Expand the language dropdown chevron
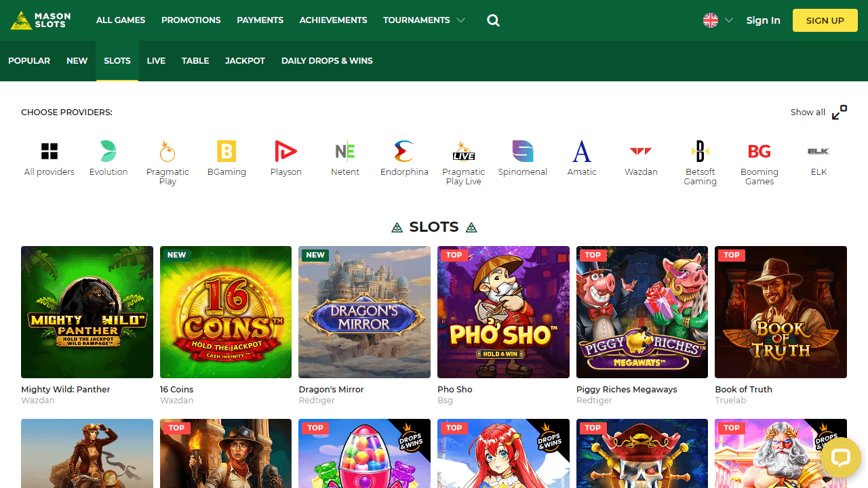The image size is (868, 488). [729, 20]
